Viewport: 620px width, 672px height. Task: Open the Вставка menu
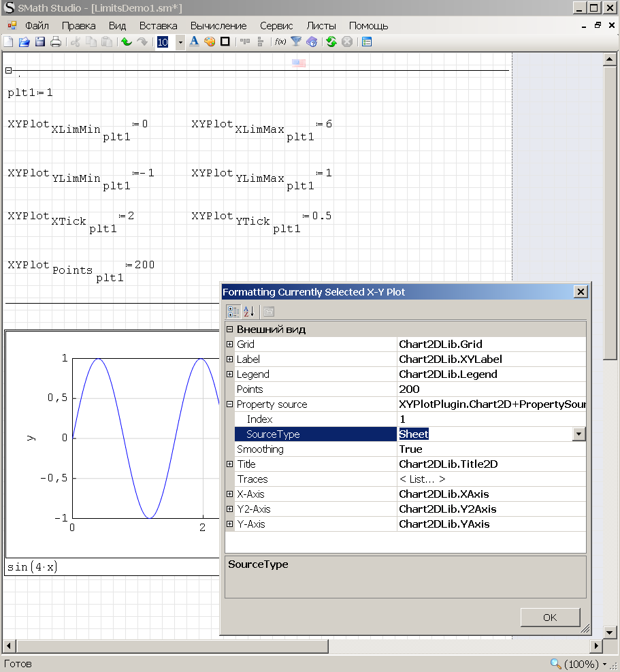(158, 26)
